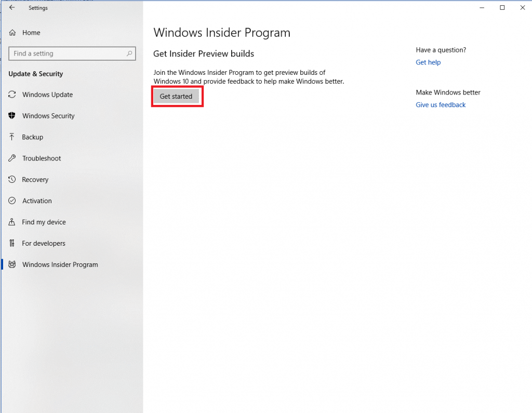This screenshot has width=532, height=413.
Task: Click the Give us feedback link
Action: pyautogui.click(x=441, y=104)
